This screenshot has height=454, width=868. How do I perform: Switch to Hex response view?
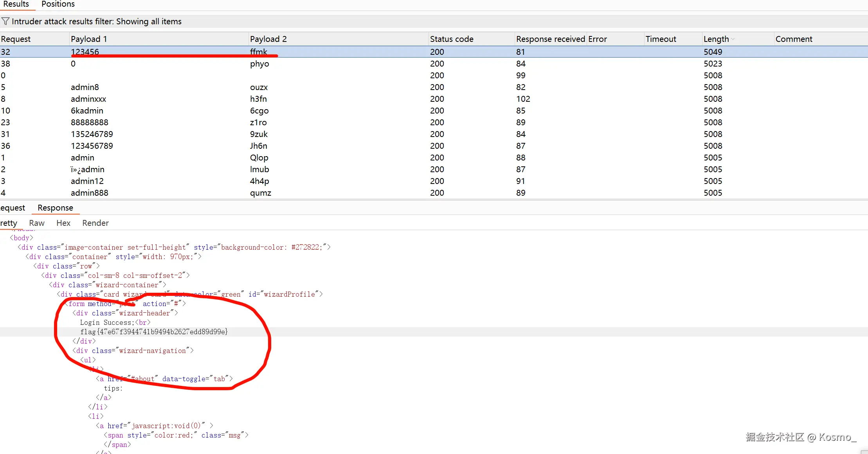tap(63, 223)
